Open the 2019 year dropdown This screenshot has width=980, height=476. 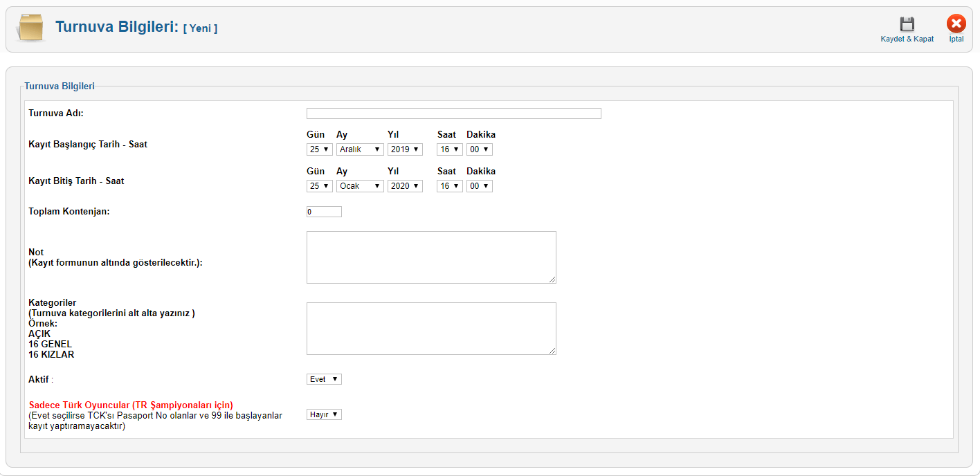(x=405, y=149)
